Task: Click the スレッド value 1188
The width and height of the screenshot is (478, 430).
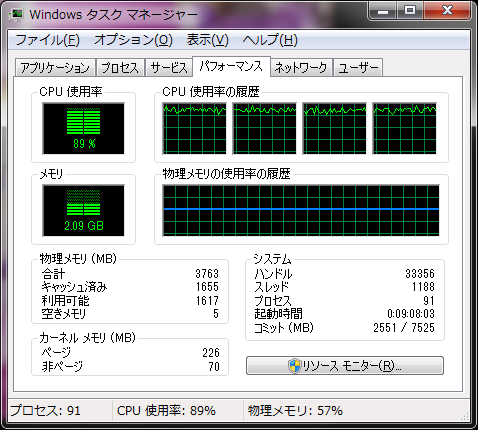Action: point(423,287)
